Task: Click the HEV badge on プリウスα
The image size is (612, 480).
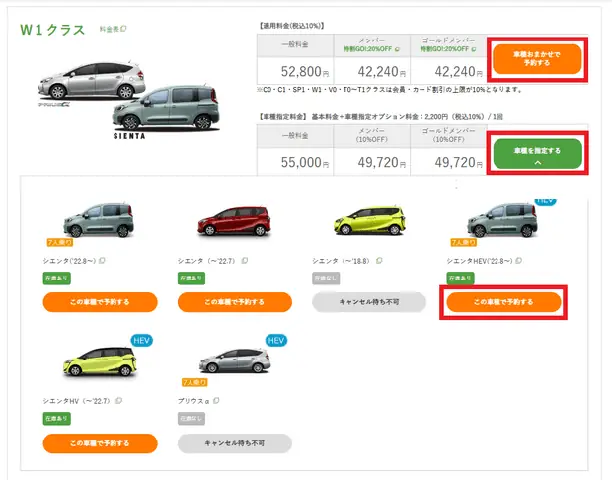Action: click(x=276, y=341)
